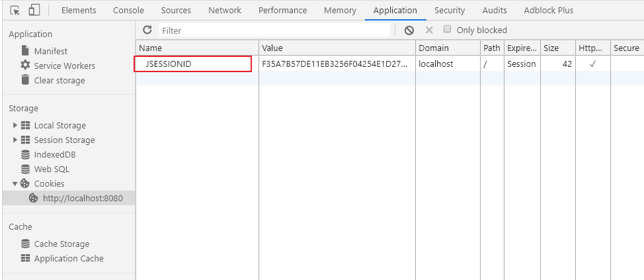Expand the Local Storage tree node
This screenshot has width=644, height=280.
[x=15, y=125]
